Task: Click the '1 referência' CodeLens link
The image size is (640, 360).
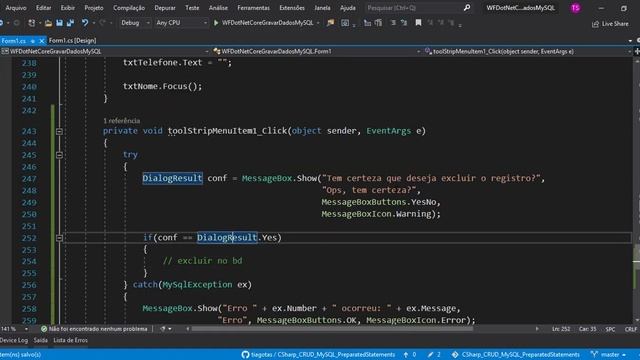Action: click(122, 121)
